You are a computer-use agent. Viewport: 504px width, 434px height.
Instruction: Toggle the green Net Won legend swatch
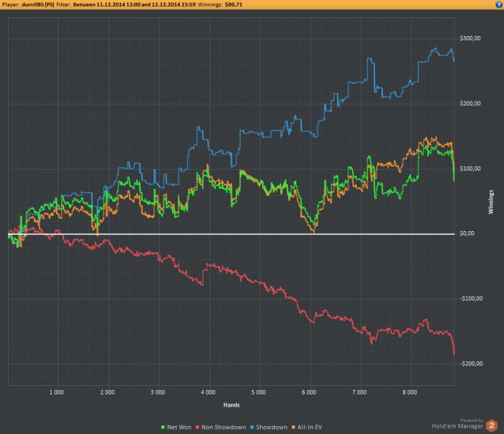tap(163, 428)
